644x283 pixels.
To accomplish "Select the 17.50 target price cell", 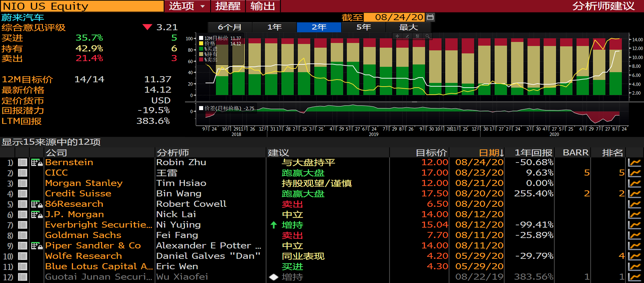I will tap(435, 194).
